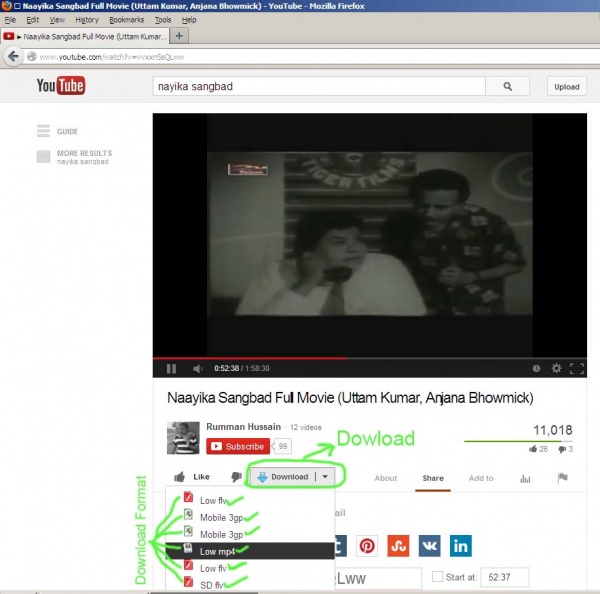The height and width of the screenshot is (594, 600).
Task: Switch to the About tab
Action: coord(386,478)
